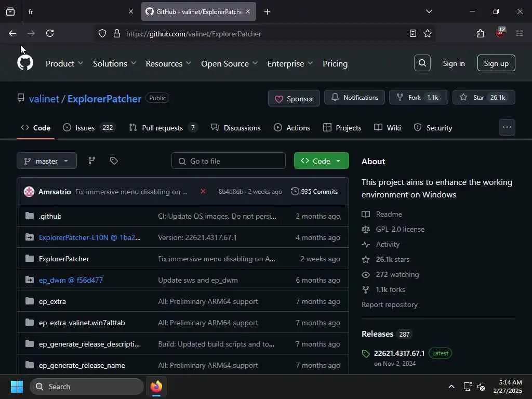This screenshot has height=399, width=532.
Task: Open the Wiki tab
Action: (388, 128)
